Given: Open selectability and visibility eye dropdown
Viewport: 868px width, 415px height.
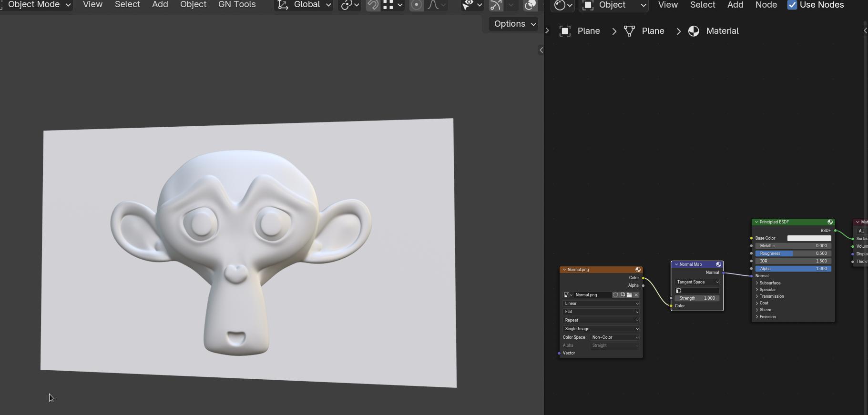Looking at the screenshot, I should pyautogui.click(x=472, y=5).
